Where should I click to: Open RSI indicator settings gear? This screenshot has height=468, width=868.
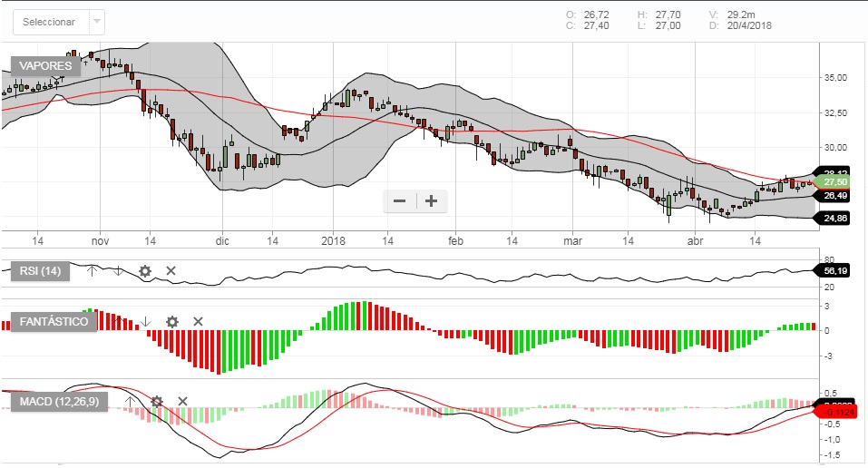click(x=144, y=270)
